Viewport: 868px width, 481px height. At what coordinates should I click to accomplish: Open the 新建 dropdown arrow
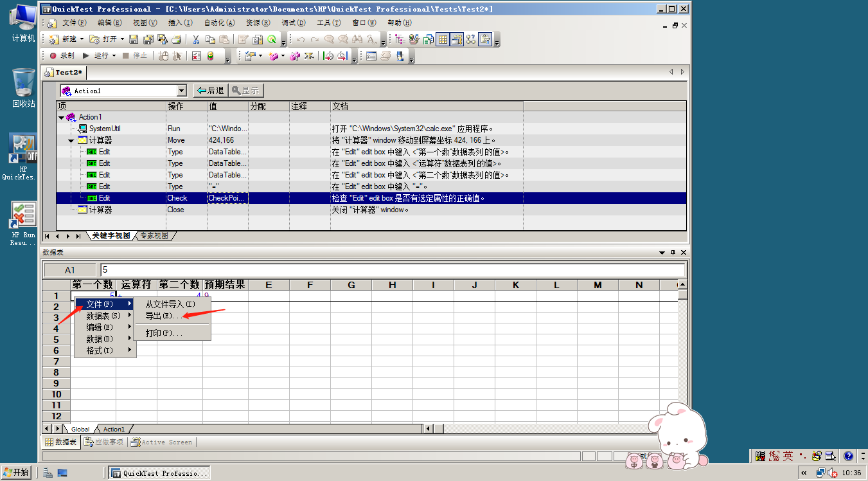click(x=82, y=39)
